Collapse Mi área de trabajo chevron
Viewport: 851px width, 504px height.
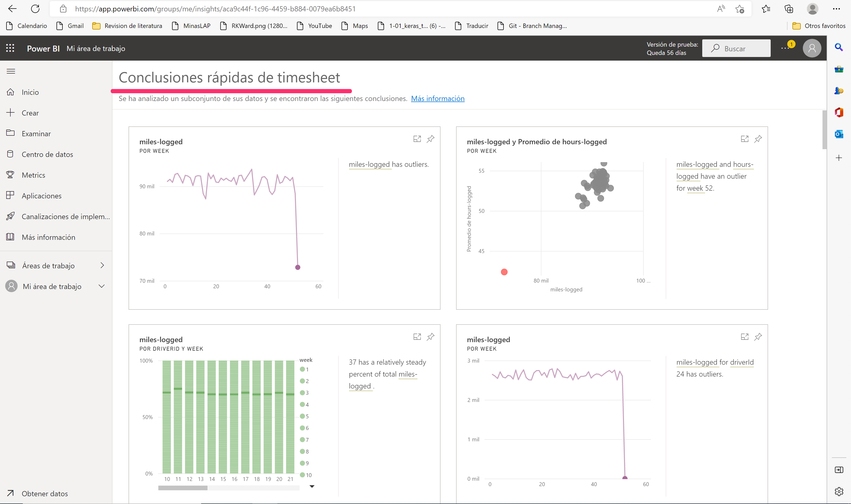tap(101, 286)
